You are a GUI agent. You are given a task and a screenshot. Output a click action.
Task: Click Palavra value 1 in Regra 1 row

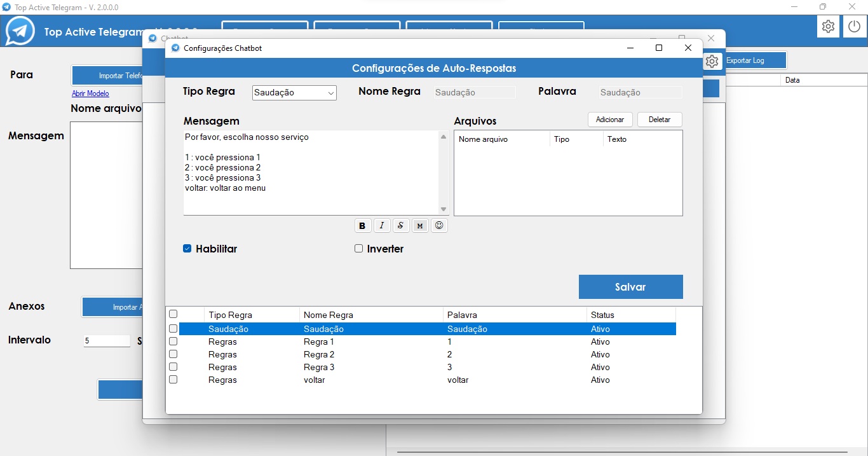[449, 342]
